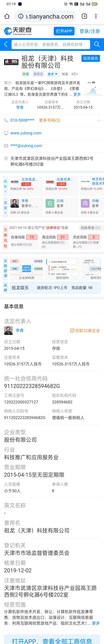Viewport: 104px width, 644px height.
Task: Tap the magnifier search icon
Action: coord(97,45)
